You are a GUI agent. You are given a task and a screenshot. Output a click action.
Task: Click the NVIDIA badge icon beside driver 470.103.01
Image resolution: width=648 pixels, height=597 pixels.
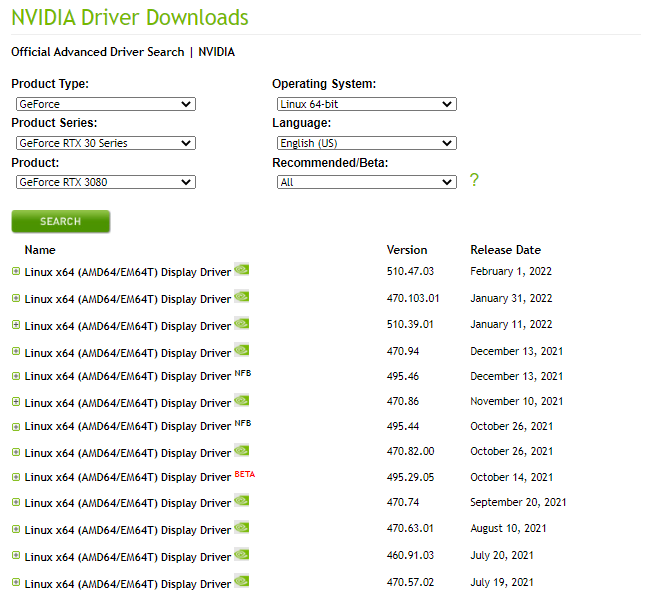pos(242,296)
